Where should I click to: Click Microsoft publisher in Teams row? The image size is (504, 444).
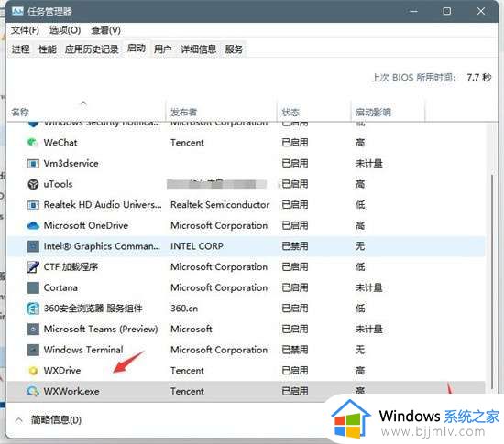pos(192,329)
